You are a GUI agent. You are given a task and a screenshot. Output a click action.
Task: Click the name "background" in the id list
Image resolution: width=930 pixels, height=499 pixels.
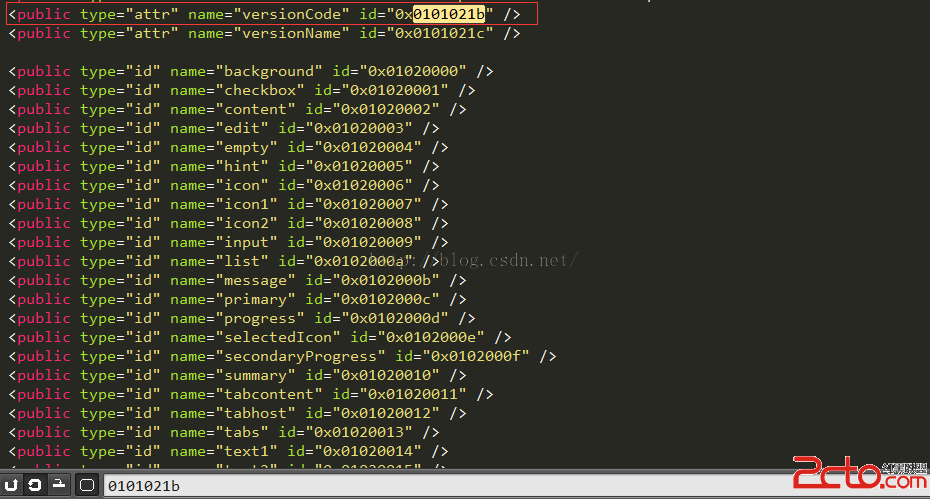269,71
